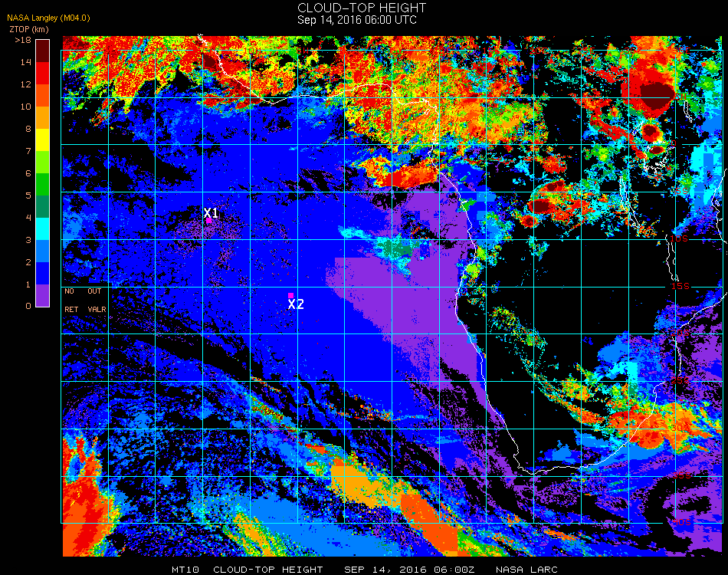Click the 'OUT' text beside the legend

[94, 291]
